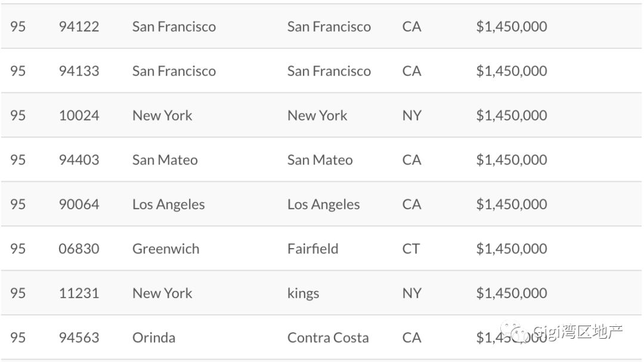Click the $1,450,000 price in Greenwich row
644x362 pixels.
(x=511, y=249)
